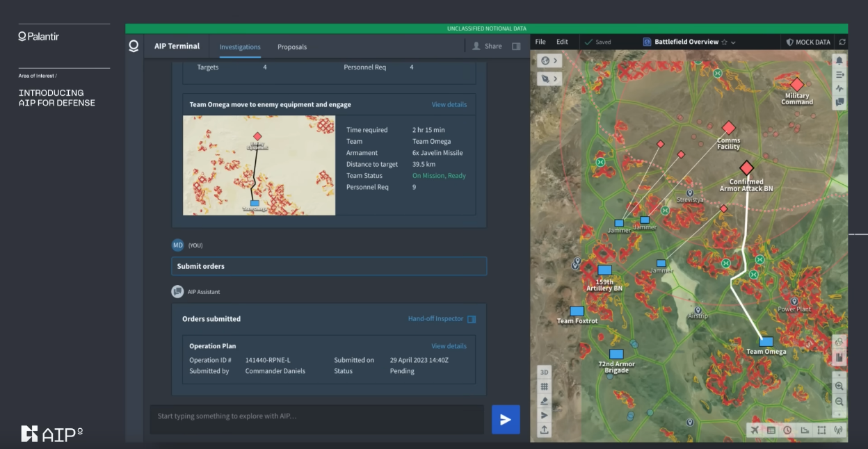Click the airplane icon in bottom map toolbar
The height and width of the screenshot is (449, 868).
(x=755, y=430)
